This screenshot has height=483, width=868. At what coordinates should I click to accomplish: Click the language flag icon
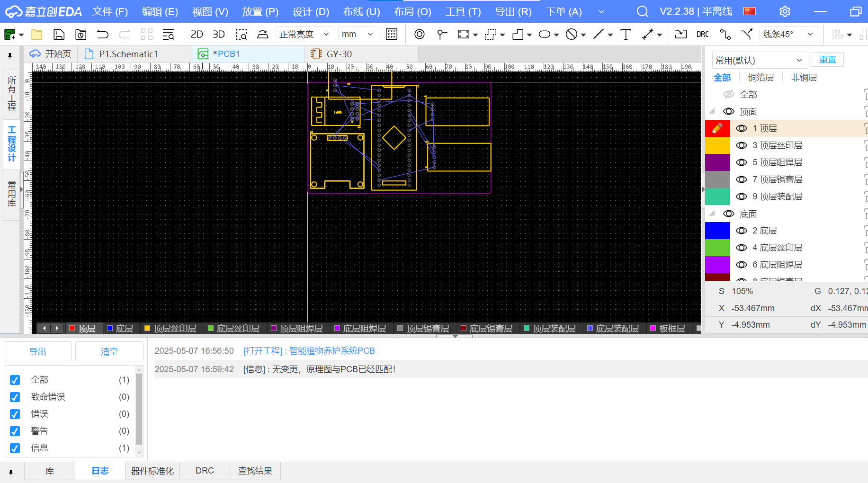750,11
